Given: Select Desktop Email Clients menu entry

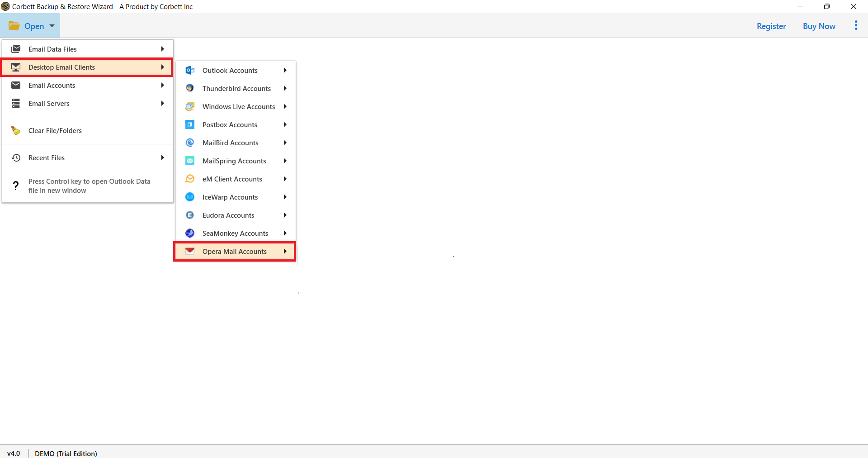Looking at the screenshot, I should [x=87, y=67].
